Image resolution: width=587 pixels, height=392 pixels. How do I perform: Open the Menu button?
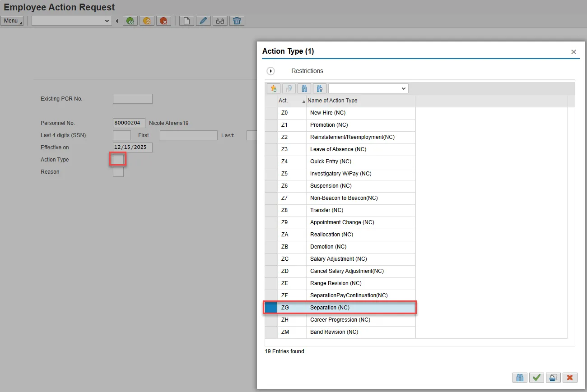[x=12, y=21]
